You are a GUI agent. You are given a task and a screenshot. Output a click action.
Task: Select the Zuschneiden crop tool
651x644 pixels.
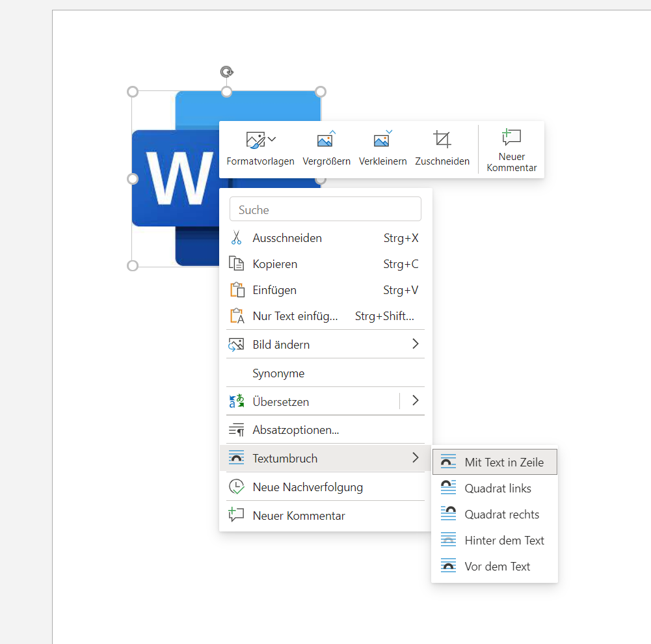pyautogui.click(x=442, y=139)
